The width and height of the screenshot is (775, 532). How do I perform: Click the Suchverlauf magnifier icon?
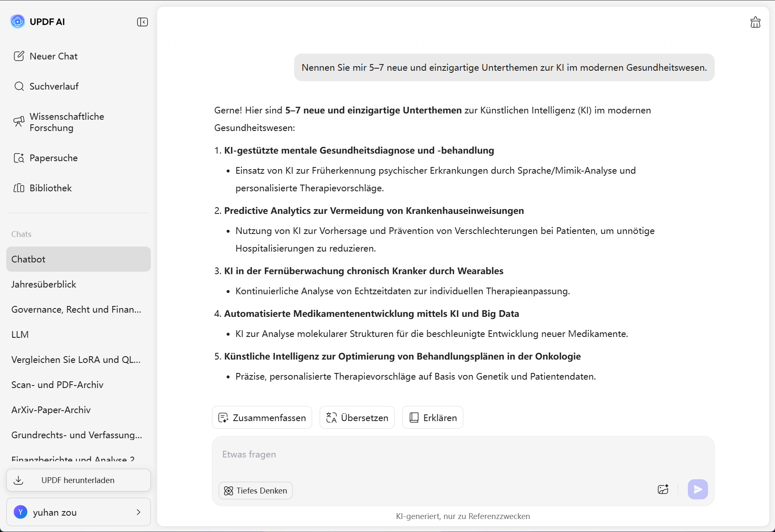[x=19, y=86]
